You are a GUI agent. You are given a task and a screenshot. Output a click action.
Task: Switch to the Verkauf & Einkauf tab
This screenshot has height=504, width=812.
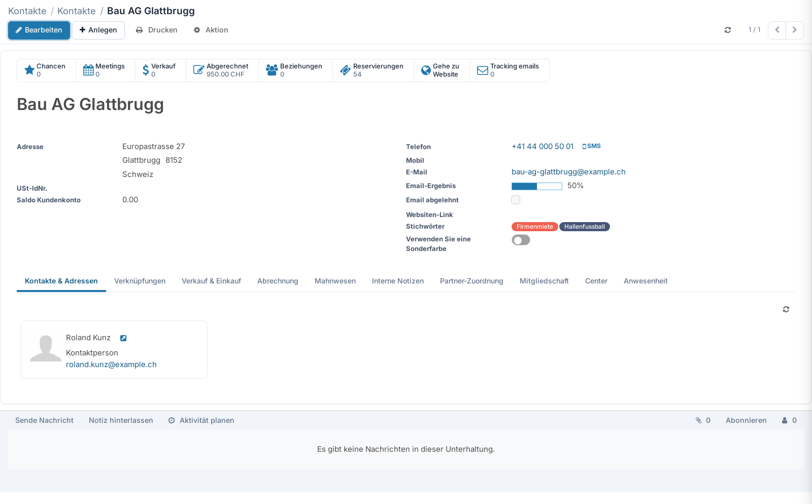pyautogui.click(x=211, y=281)
